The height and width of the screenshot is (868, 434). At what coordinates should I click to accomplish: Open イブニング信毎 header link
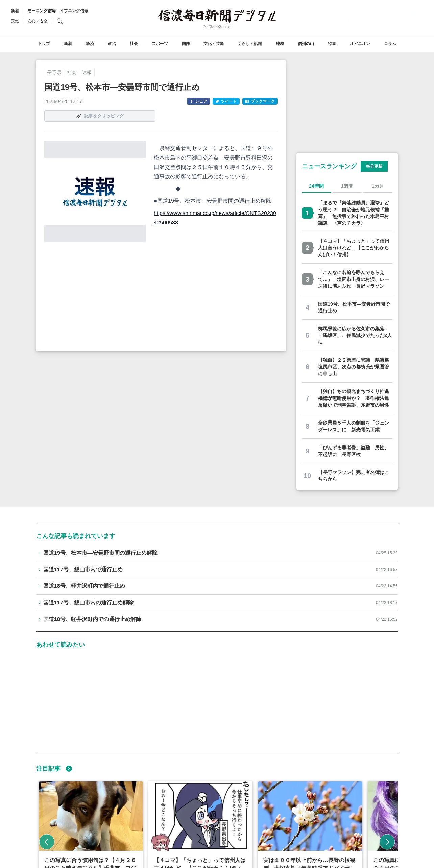tap(74, 11)
